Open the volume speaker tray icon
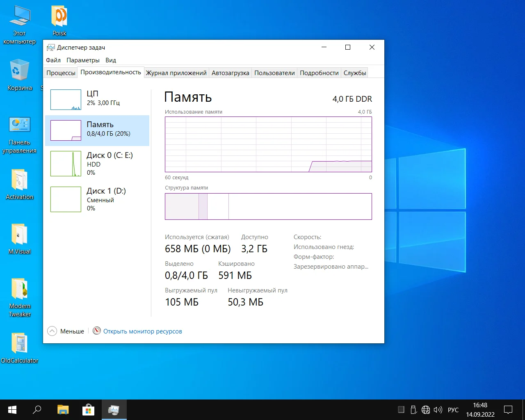The width and height of the screenshot is (525, 420). pos(438,410)
